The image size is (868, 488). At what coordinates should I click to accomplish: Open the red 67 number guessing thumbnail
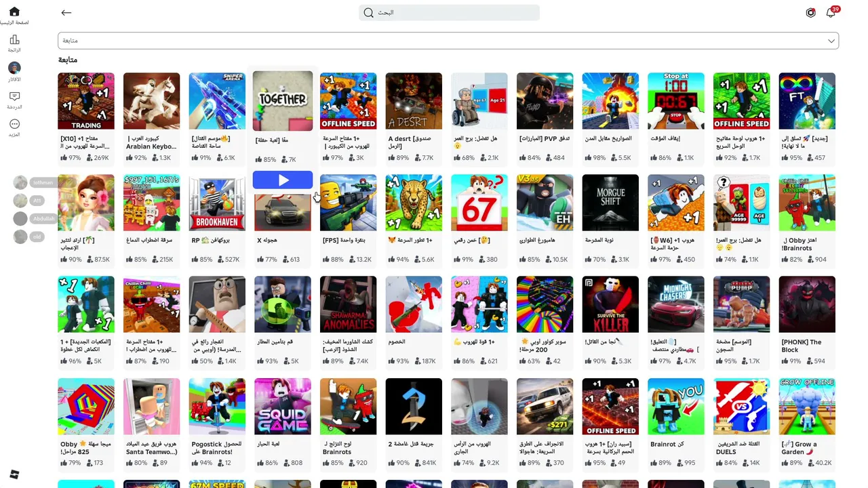click(x=479, y=203)
